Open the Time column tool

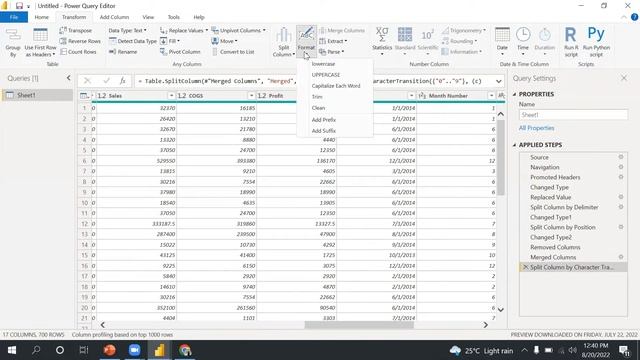(523, 42)
